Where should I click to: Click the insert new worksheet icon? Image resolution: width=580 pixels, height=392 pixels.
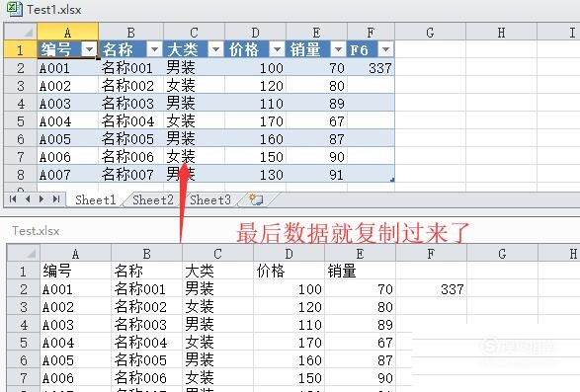click(256, 199)
